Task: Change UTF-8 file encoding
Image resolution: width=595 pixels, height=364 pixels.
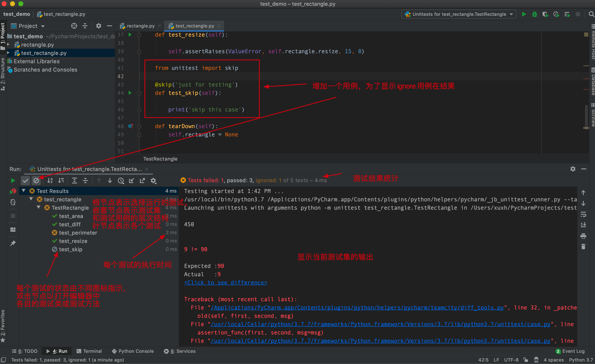Action: click(511, 360)
